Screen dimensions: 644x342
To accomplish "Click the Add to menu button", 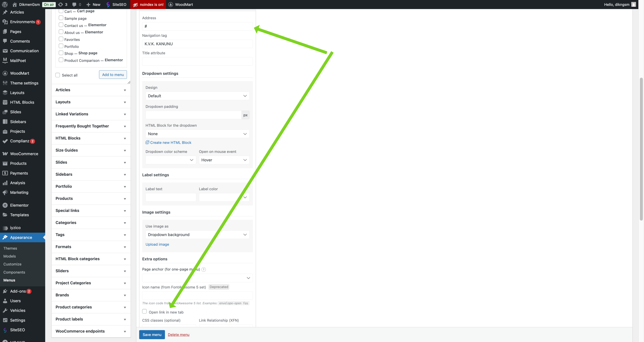I will (x=113, y=75).
